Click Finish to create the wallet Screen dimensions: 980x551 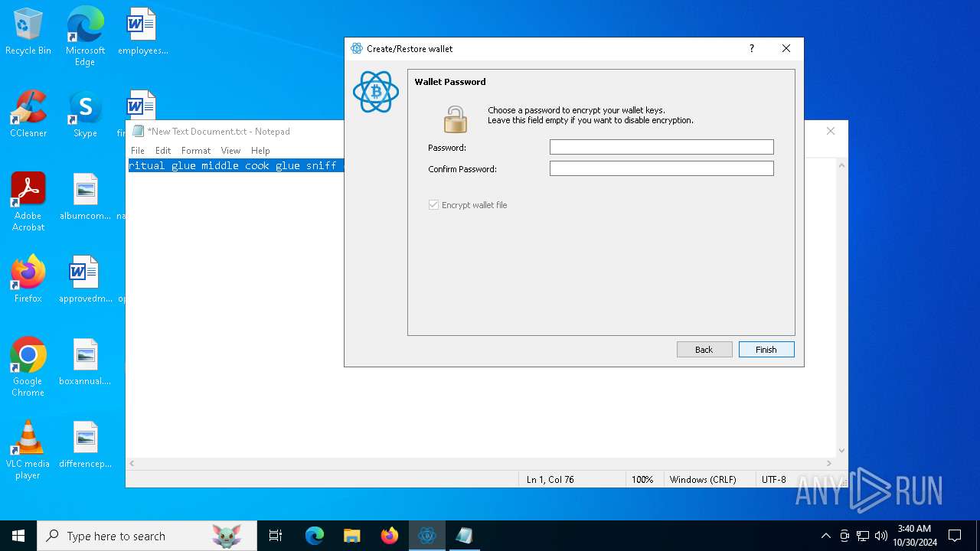(766, 350)
